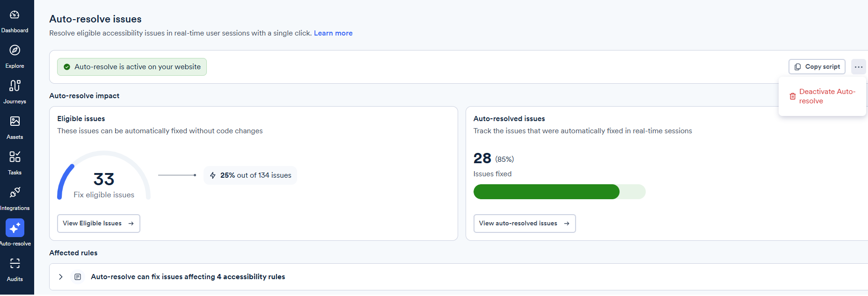
Task: Click the '28' issues fixed count
Action: coord(482,159)
